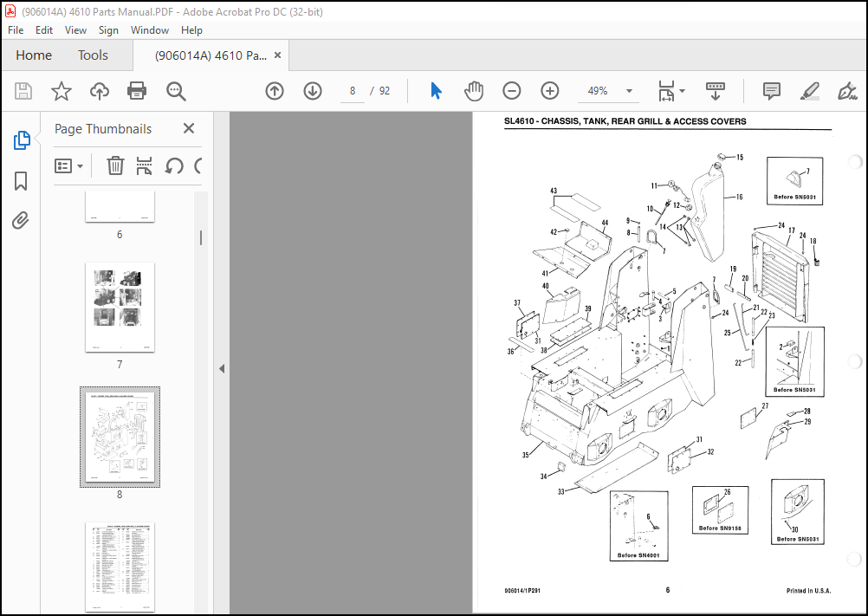Click the '906014/1P291' footer text

(522, 591)
